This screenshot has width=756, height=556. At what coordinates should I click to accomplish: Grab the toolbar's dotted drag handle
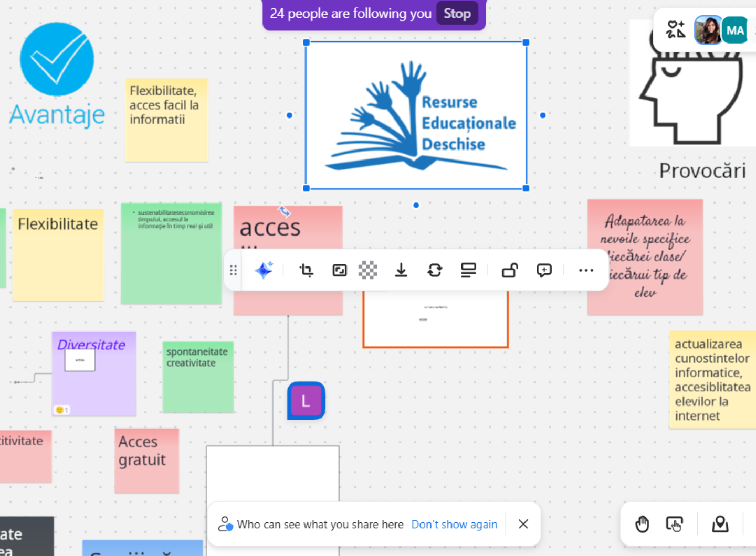pyautogui.click(x=233, y=270)
